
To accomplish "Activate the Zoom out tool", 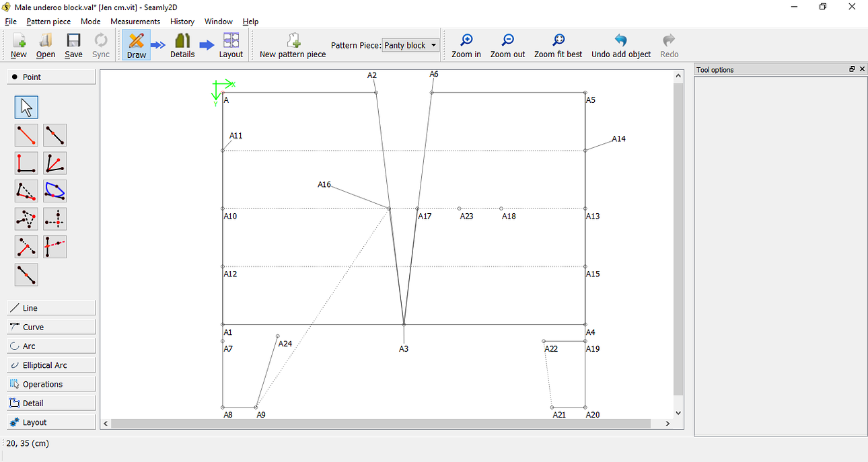I will point(507,45).
